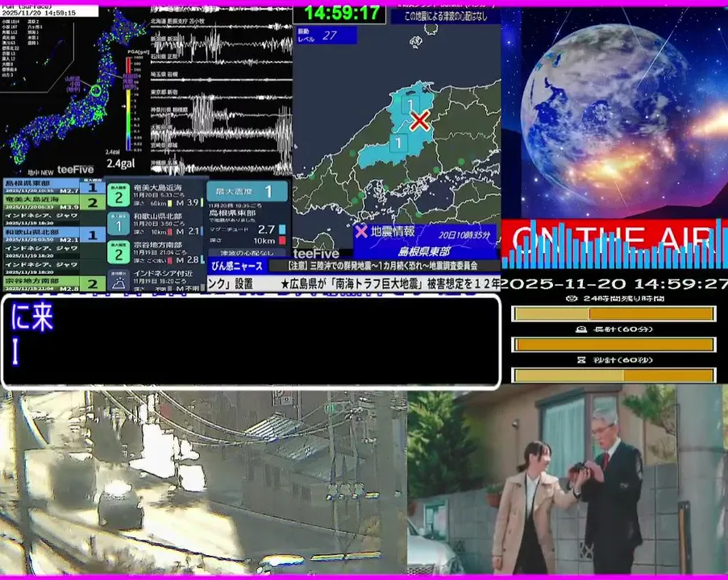Click the 地震情報 島根県東部 info box
This screenshot has width=728, height=580.
click(425, 242)
